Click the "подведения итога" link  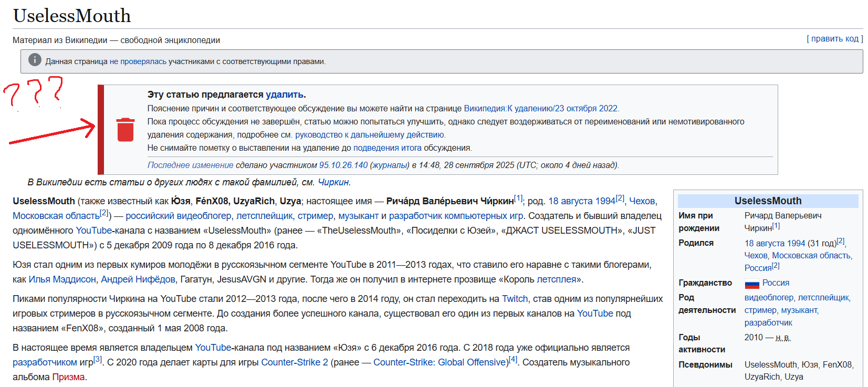[x=388, y=148]
